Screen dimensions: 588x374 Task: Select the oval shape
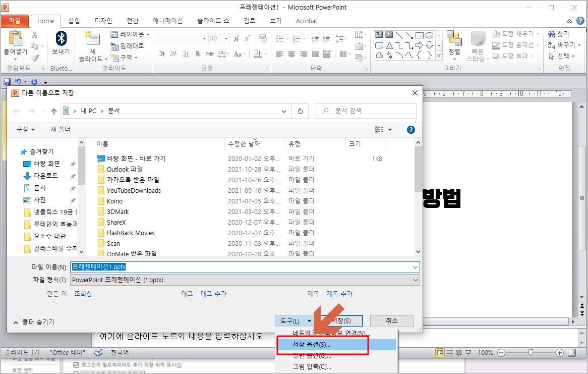(429, 35)
